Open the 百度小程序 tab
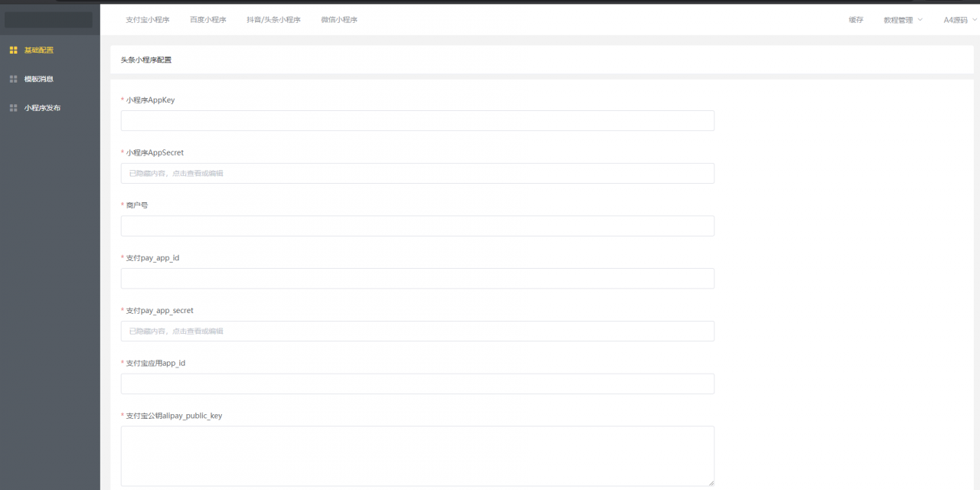 coord(208,20)
